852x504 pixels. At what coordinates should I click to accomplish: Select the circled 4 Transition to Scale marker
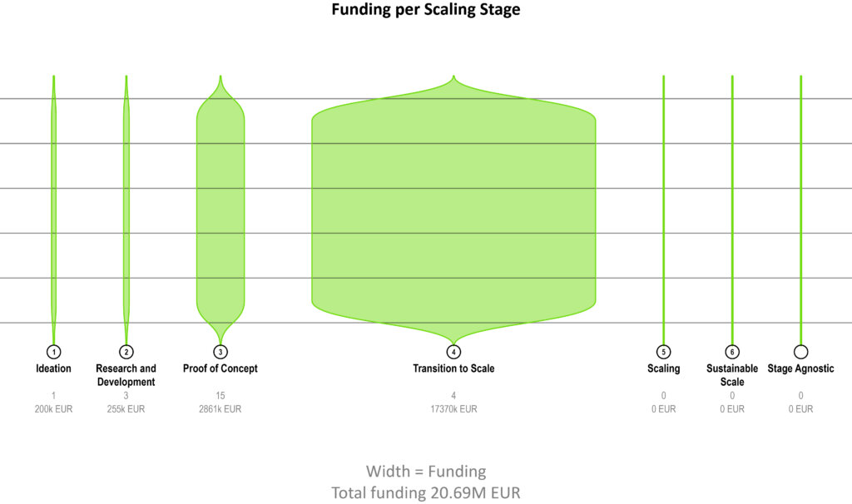(x=453, y=352)
